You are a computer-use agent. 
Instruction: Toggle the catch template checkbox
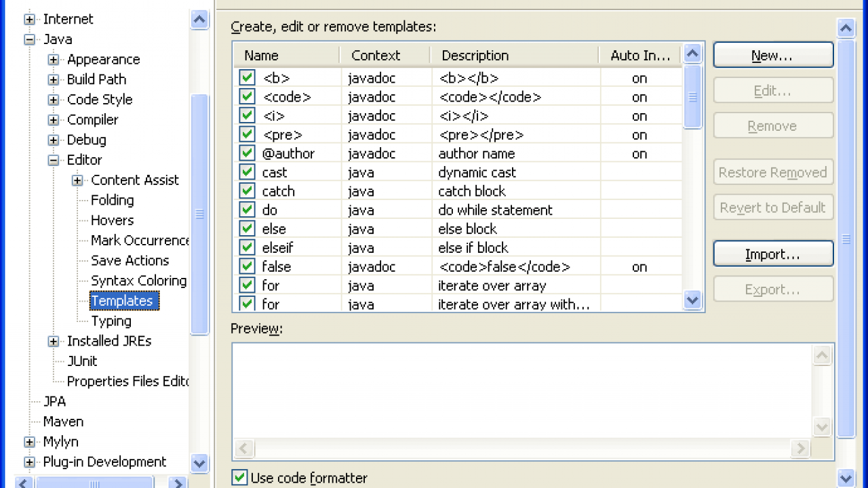coord(247,191)
